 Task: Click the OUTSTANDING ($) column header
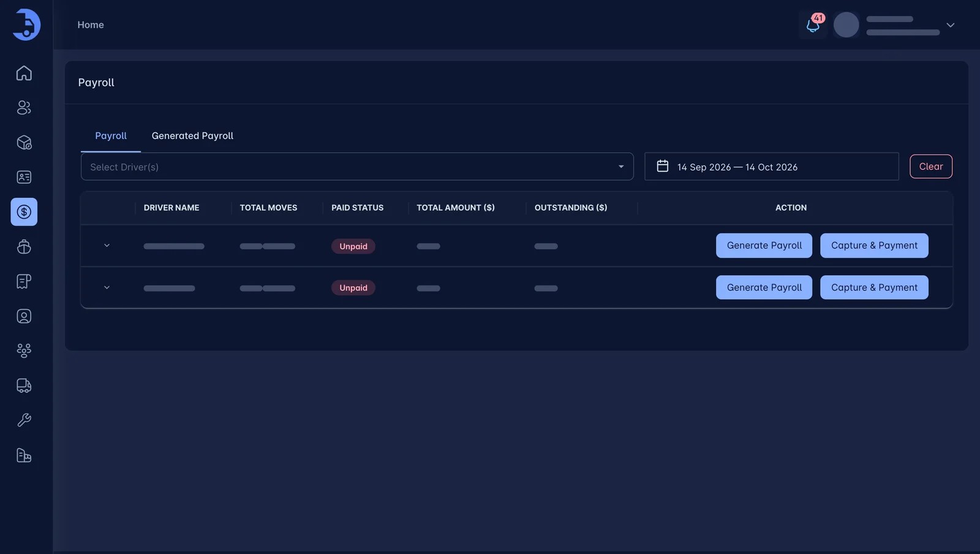click(x=571, y=208)
